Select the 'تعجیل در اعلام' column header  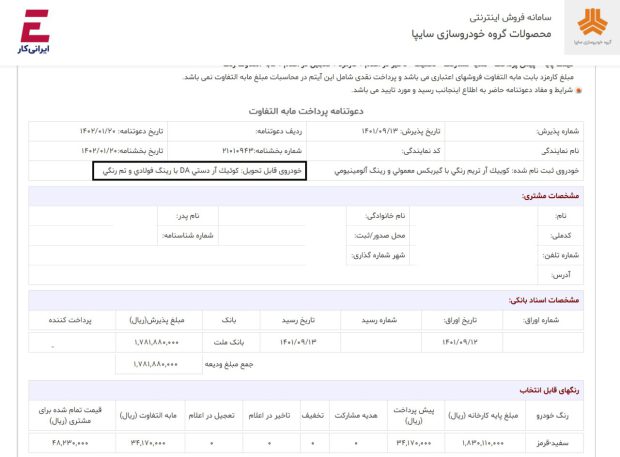pyautogui.click(x=212, y=415)
